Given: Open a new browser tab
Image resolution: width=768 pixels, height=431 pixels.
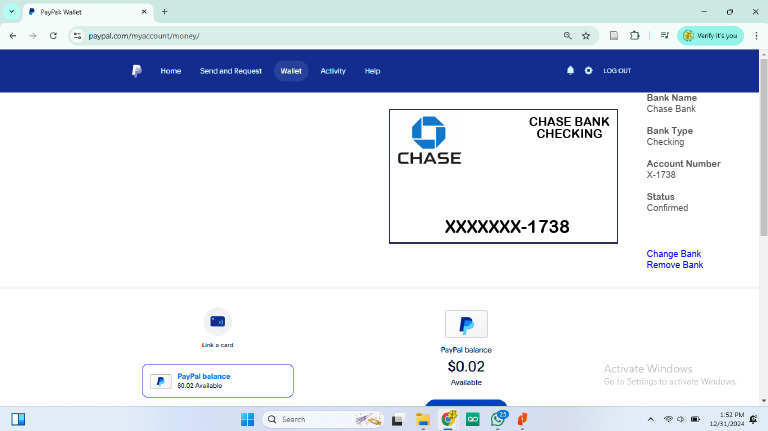Looking at the screenshot, I should coord(165,12).
